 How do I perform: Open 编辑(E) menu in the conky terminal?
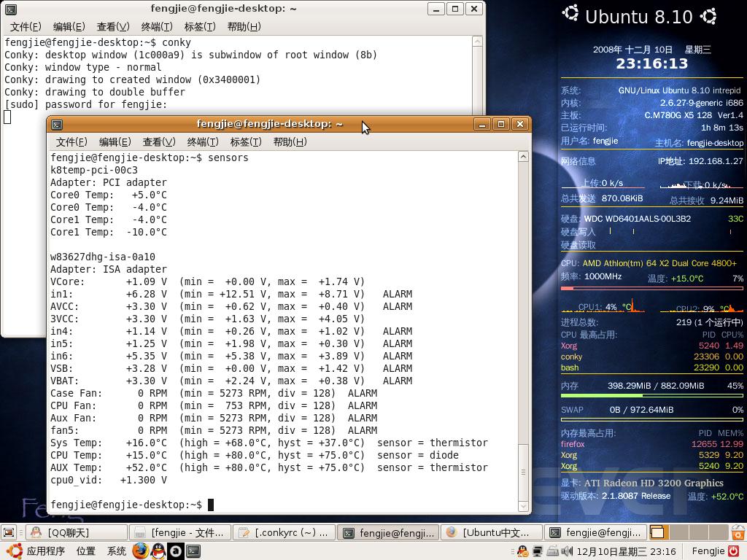(x=69, y=27)
